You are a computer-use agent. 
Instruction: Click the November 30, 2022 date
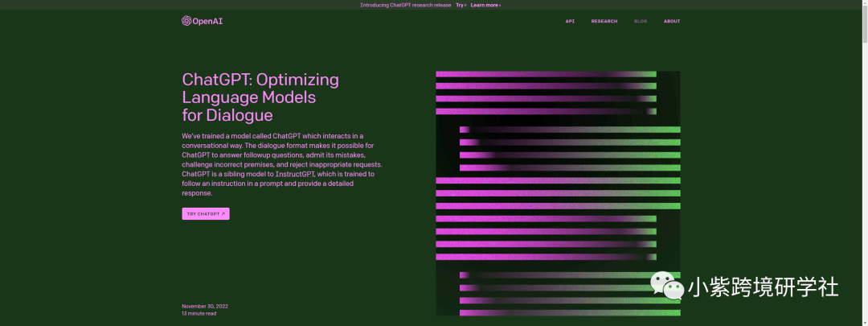point(205,306)
